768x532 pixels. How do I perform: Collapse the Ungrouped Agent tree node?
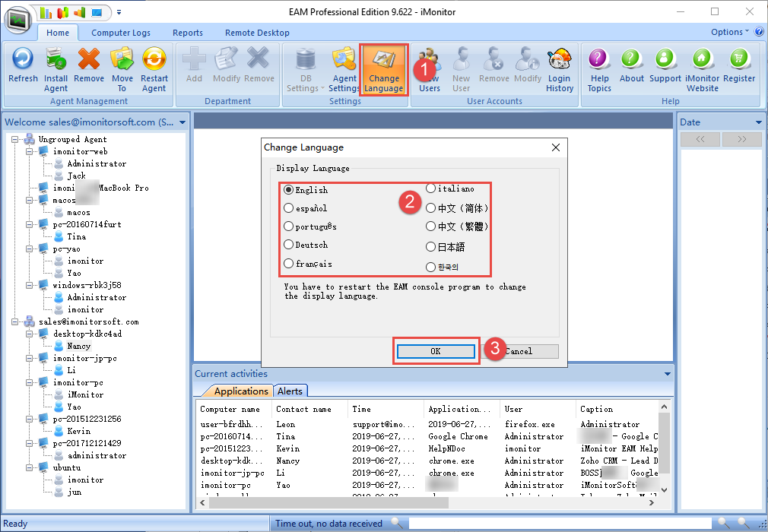tap(14, 140)
